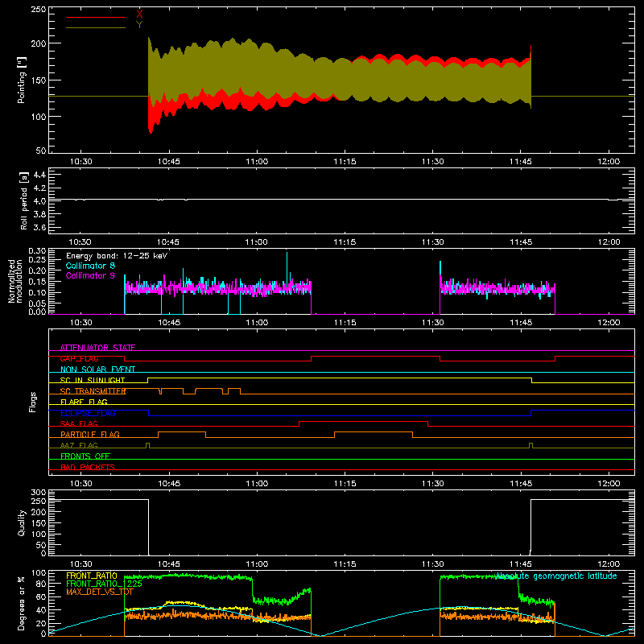Click the AAZ_FLAG label
Viewport: 644px width, 644px height.
[79, 445]
